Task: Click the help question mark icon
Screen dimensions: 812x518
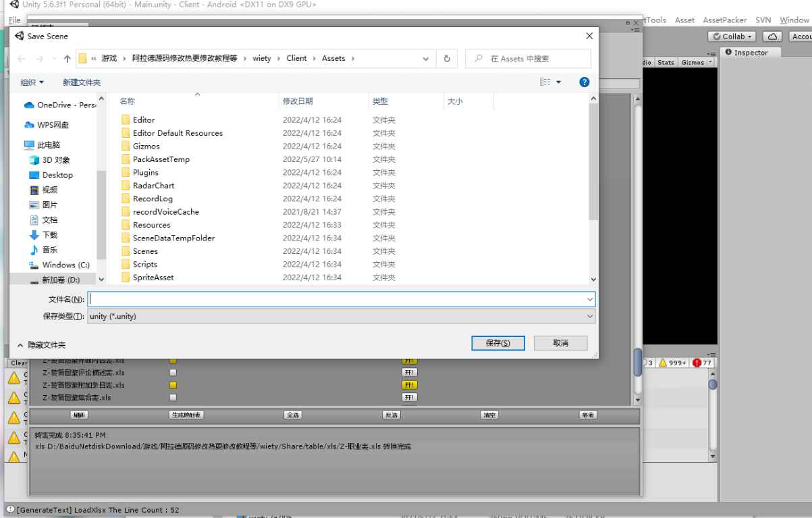Action: click(x=585, y=82)
